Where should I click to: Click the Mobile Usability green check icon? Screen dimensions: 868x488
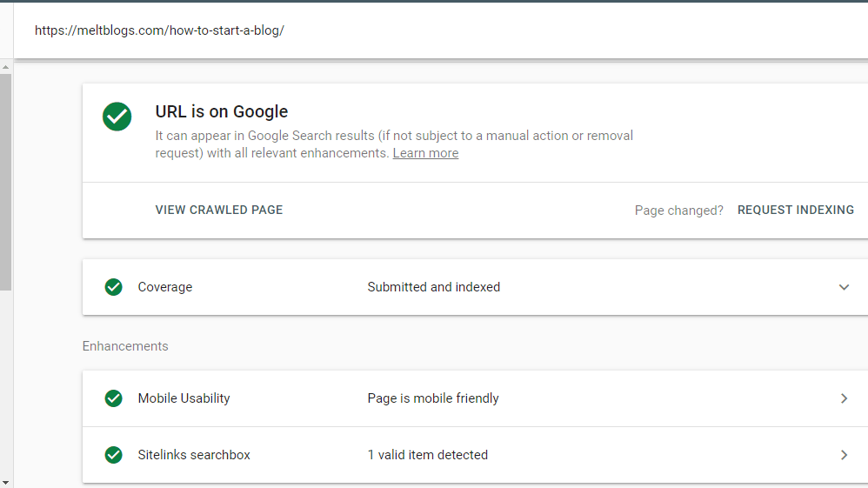click(113, 398)
